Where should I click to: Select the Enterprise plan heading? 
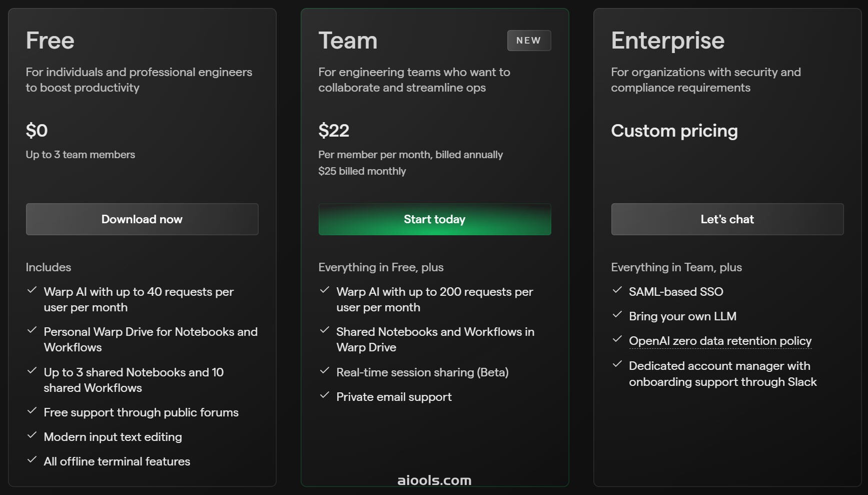click(x=667, y=41)
